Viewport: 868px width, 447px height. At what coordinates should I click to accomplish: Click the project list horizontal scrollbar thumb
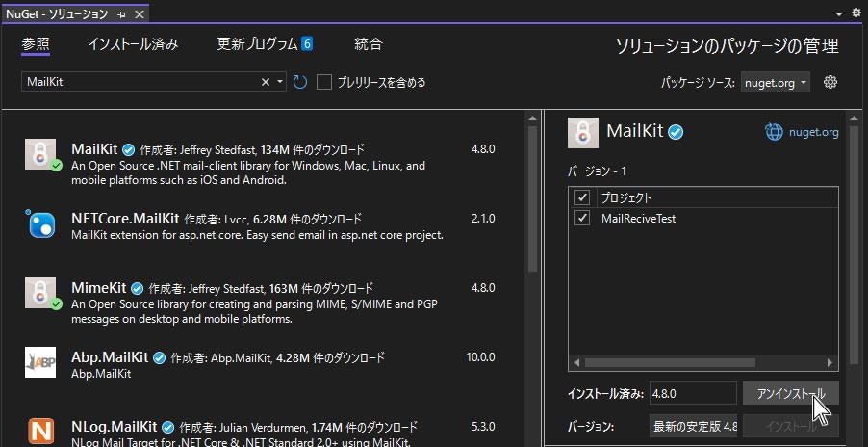(670, 363)
